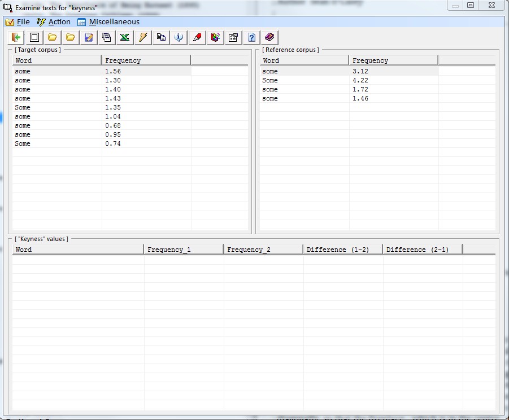Click the Excel export icon
The height and width of the screenshot is (420, 509).
[x=125, y=37]
